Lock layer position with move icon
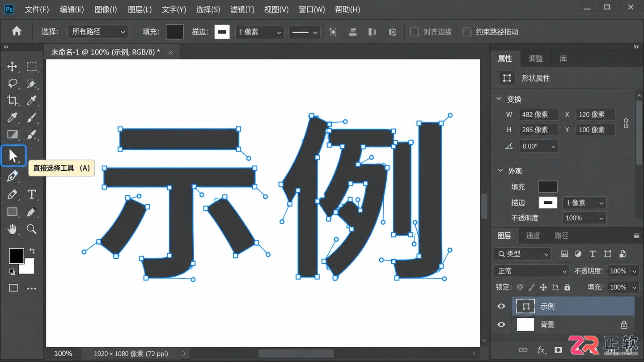644x362 pixels. pos(543,287)
